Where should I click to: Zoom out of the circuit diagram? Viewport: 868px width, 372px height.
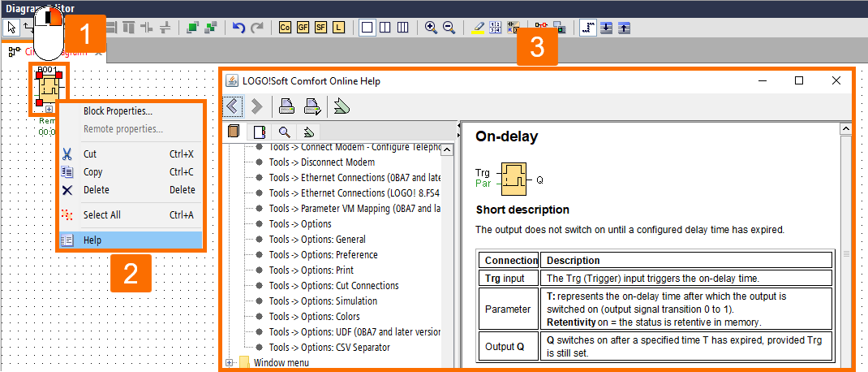tap(449, 27)
